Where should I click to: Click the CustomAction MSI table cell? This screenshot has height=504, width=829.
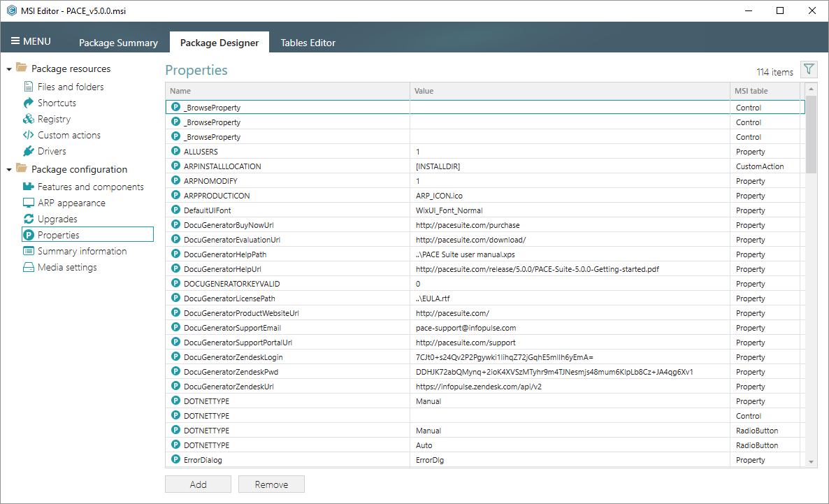(765, 166)
